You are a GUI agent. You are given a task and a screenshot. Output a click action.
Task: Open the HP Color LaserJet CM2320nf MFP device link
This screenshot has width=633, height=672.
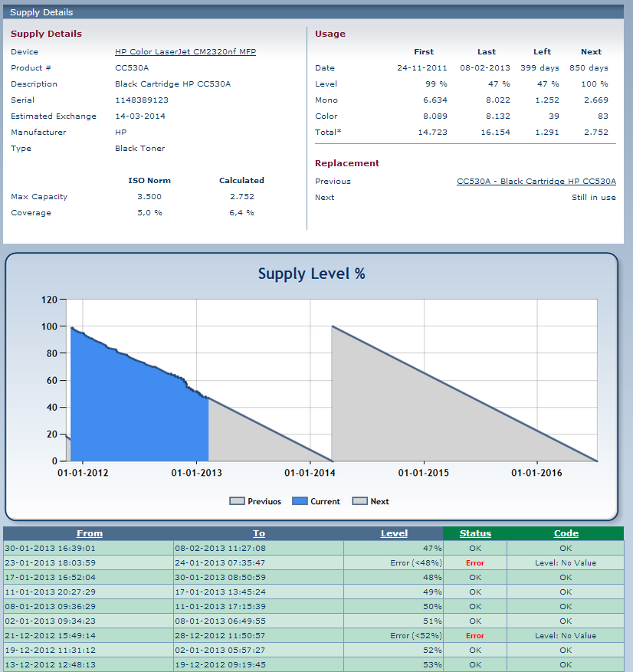coord(185,52)
